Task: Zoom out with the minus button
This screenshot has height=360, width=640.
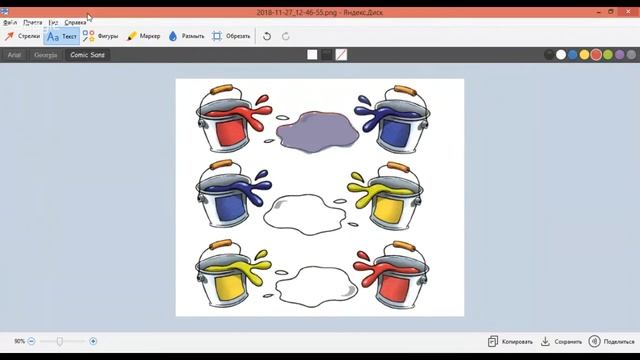Action: (x=31, y=341)
